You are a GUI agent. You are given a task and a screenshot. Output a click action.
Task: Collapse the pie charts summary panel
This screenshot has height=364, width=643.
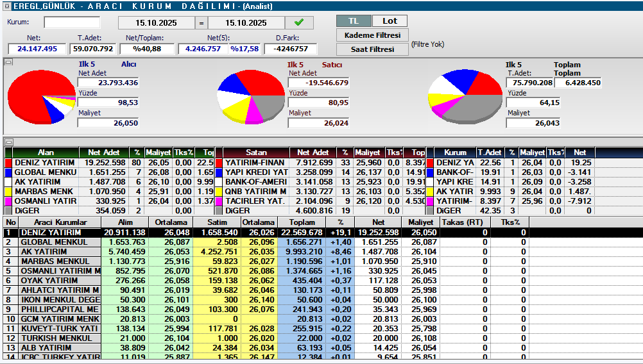(x=8, y=62)
